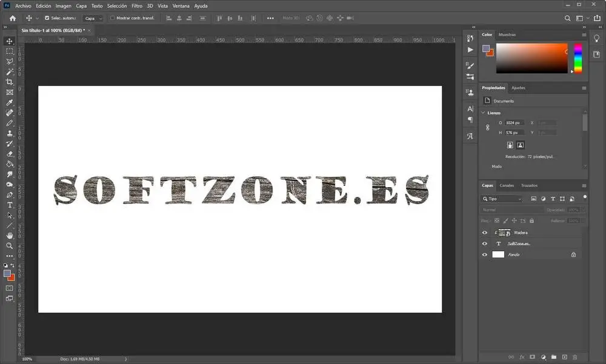The width and height of the screenshot is (606, 364).
Task: Uncheck the Selec. autom. checkbox
Action: coord(47,18)
